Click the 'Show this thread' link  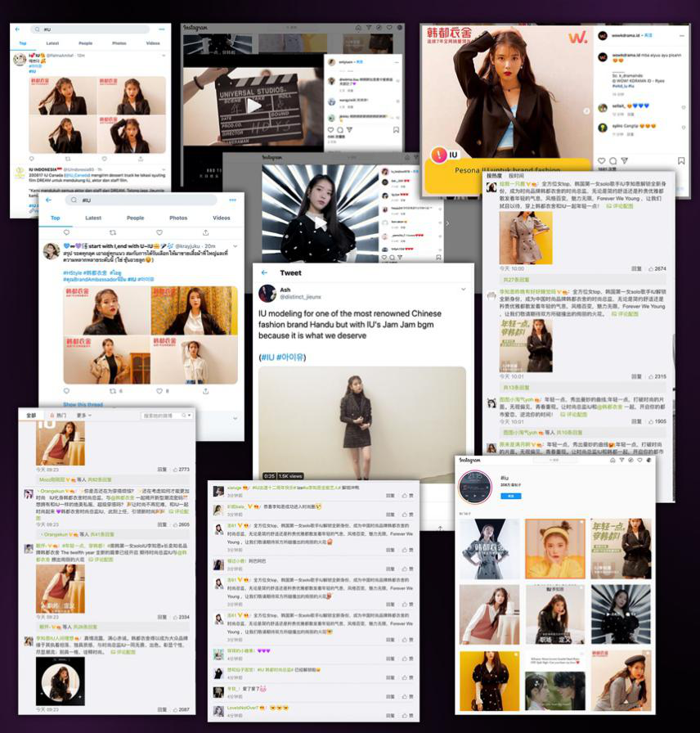83,404
